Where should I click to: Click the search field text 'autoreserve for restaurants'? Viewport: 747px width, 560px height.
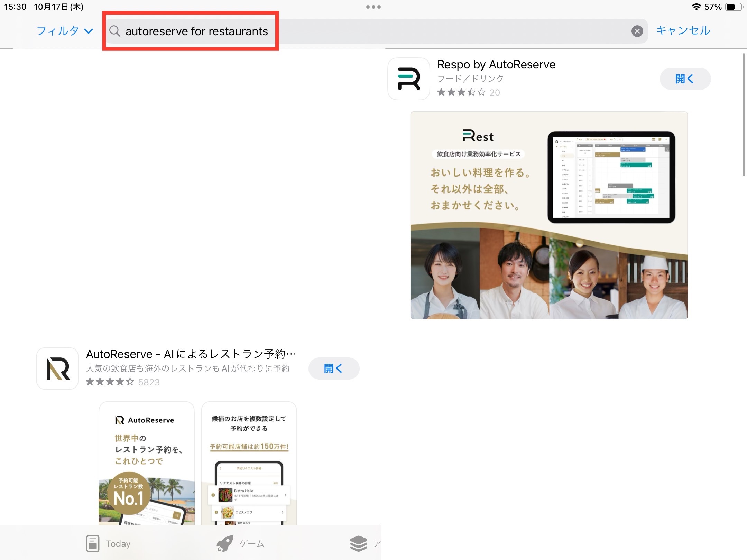coord(196,31)
